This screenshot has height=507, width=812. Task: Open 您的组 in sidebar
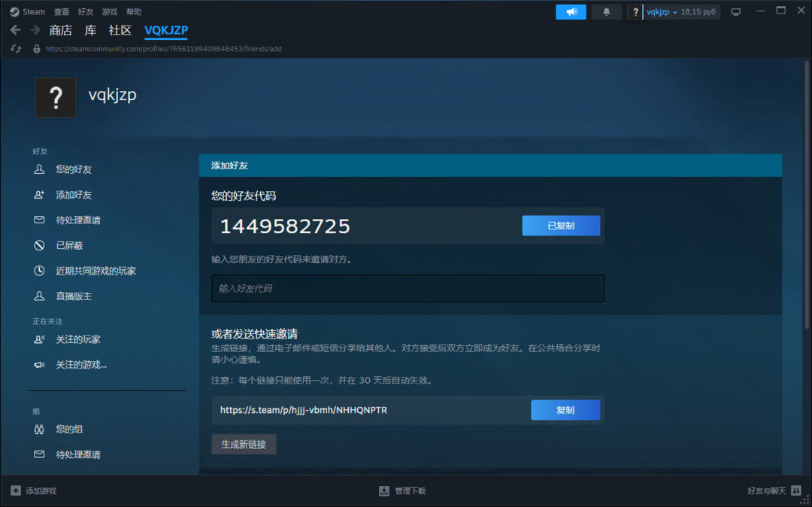click(69, 430)
